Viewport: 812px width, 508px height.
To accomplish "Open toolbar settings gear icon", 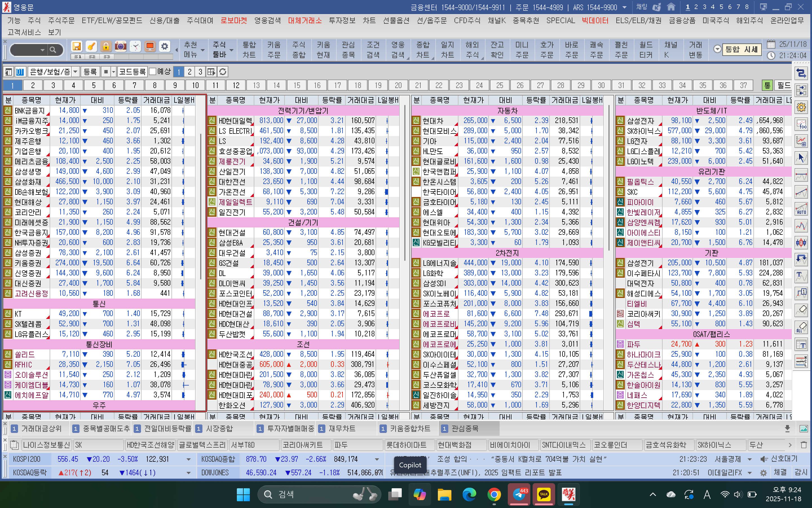I will coord(164,46).
